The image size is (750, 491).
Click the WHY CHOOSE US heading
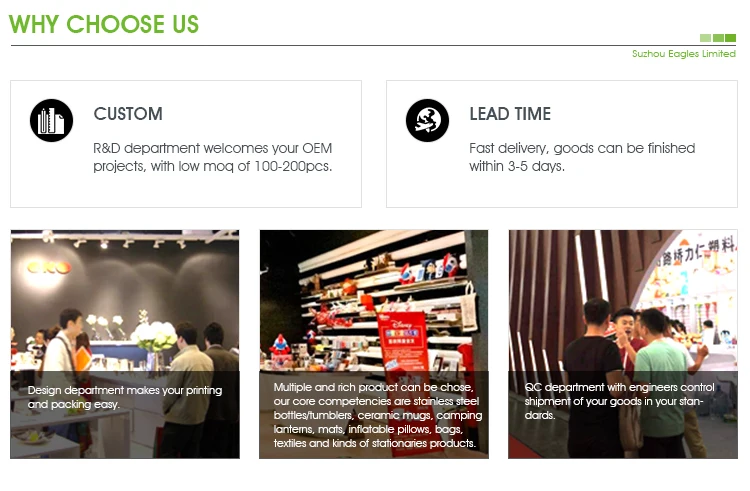[x=104, y=24]
